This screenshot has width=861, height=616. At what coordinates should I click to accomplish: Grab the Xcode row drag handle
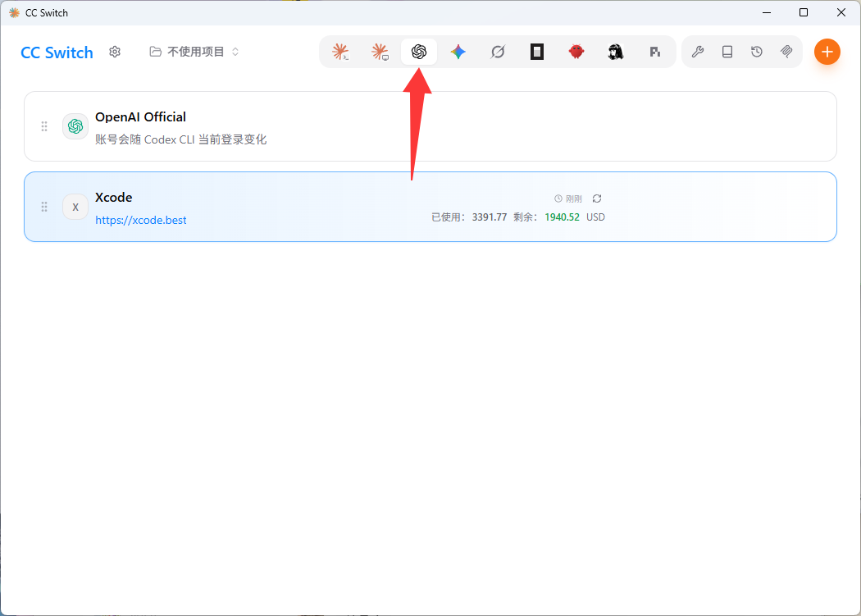click(x=44, y=208)
